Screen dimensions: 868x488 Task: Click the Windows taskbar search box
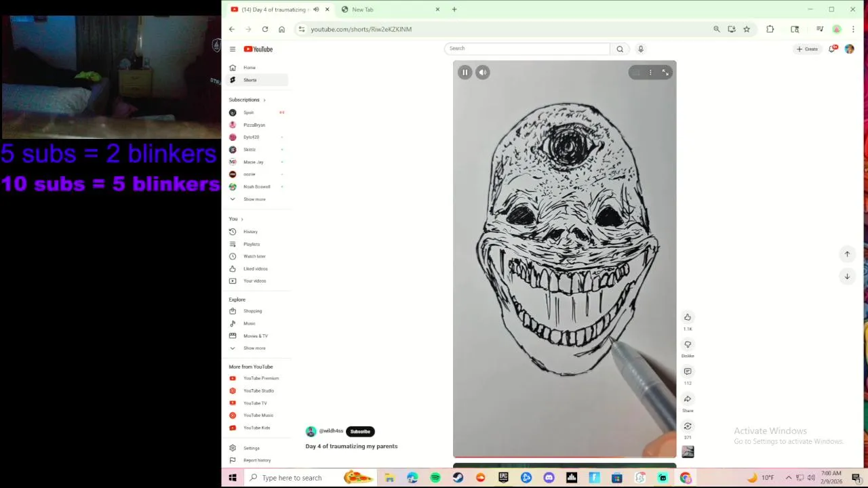[311, 478]
